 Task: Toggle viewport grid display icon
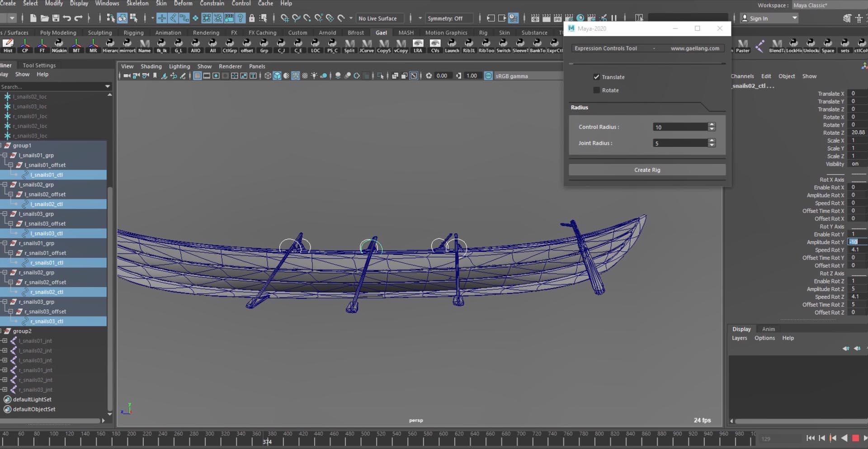click(197, 76)
